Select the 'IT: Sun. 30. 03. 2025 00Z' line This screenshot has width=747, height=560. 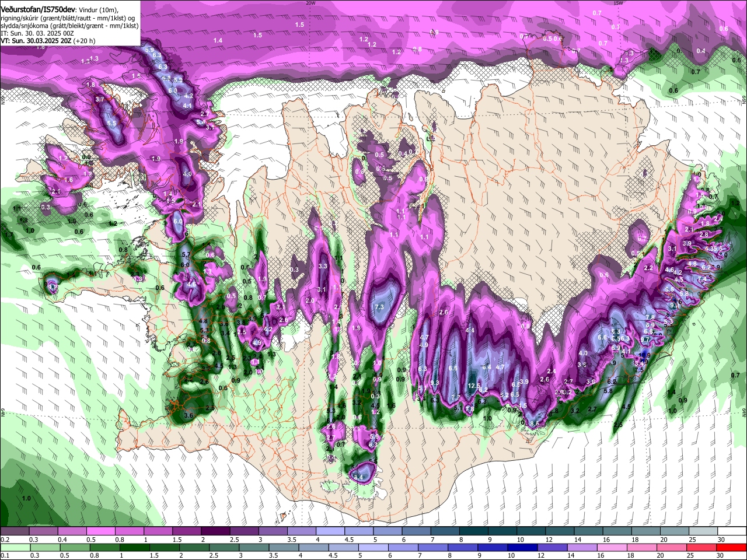[36, 33]
